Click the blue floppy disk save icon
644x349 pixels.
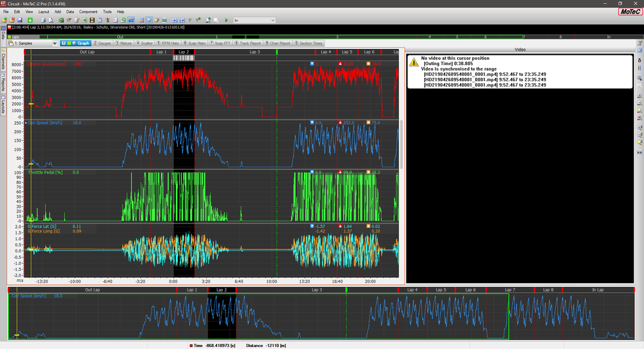point(20,20)
